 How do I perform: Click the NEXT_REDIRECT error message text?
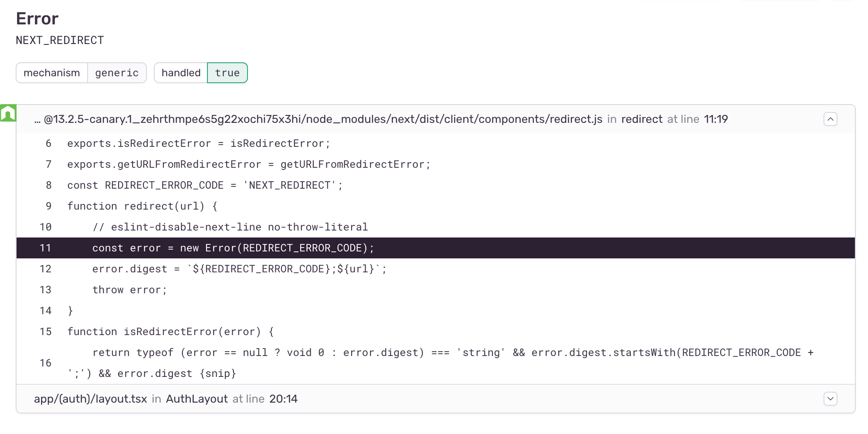[60, 41]
